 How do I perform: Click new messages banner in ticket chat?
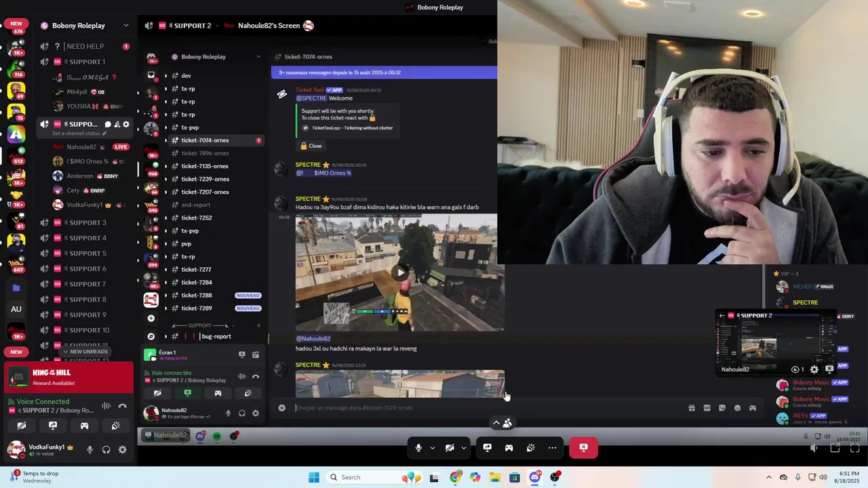point(384,73)
